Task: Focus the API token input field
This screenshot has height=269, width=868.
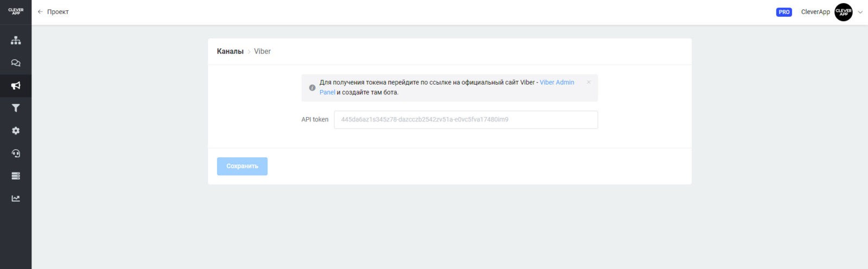Action: coord(465,120)
